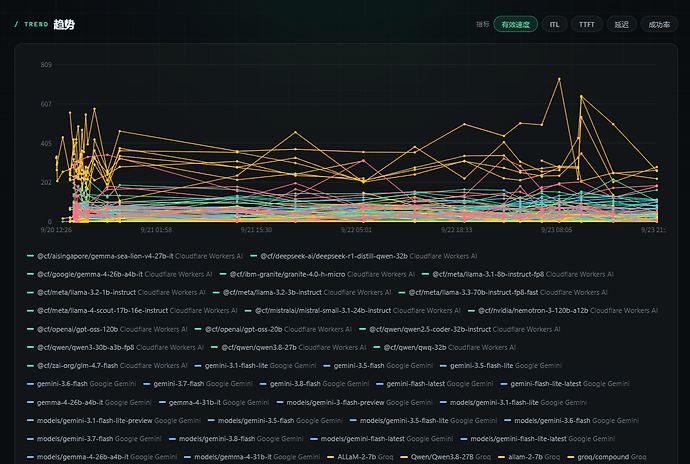Toggle @cf/nvidia/nemotron-3-120b-a12b legend entry

[x=563, y=310]
